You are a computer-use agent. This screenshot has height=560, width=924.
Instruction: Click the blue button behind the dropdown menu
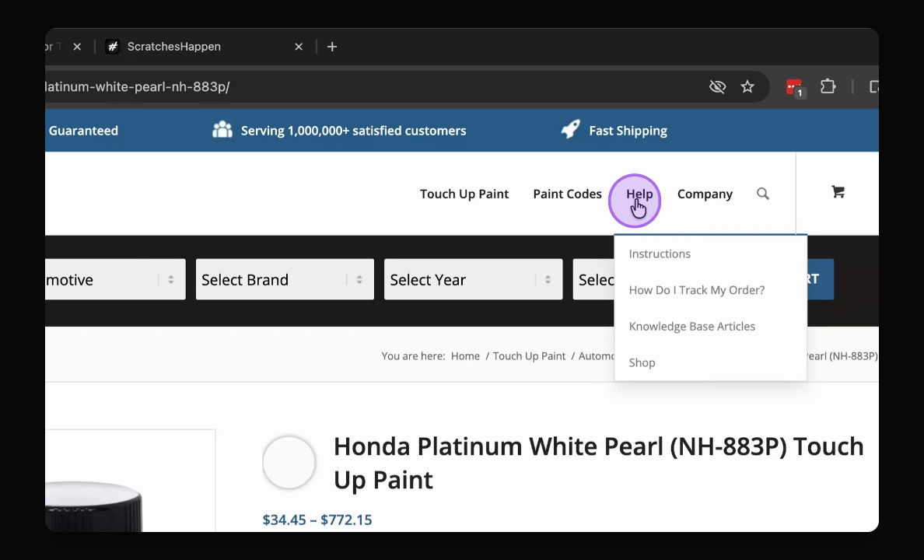821,279
